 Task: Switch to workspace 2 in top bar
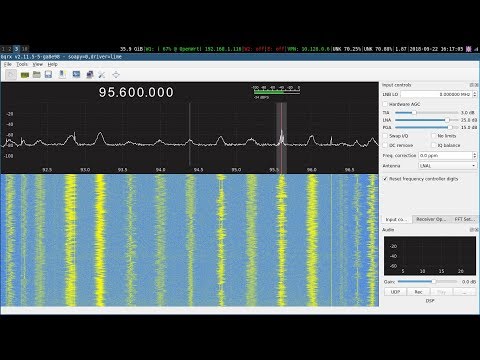pos(9,49)
